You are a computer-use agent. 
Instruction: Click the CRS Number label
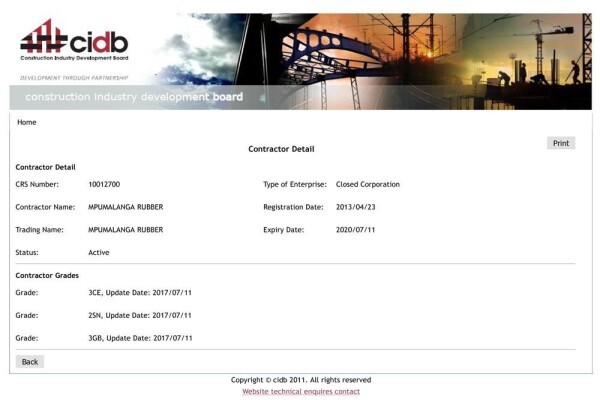[x=37, y=184]
